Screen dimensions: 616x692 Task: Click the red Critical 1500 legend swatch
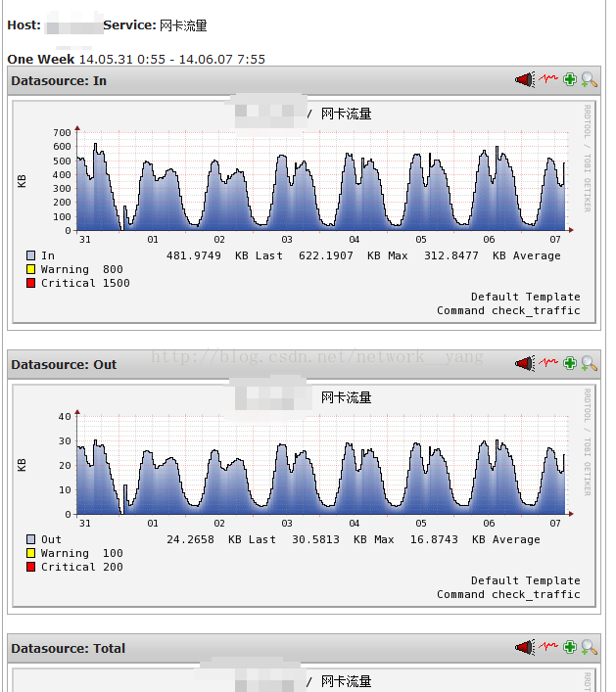click(30, 283)
